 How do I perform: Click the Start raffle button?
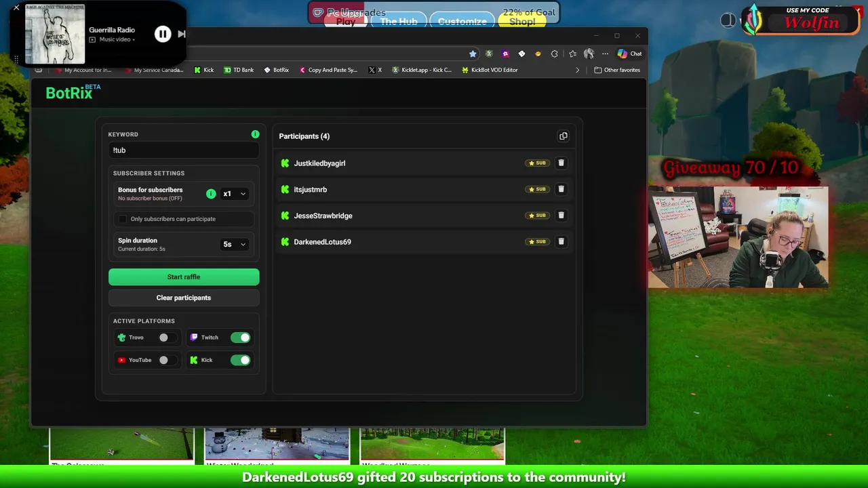[184, 277]
